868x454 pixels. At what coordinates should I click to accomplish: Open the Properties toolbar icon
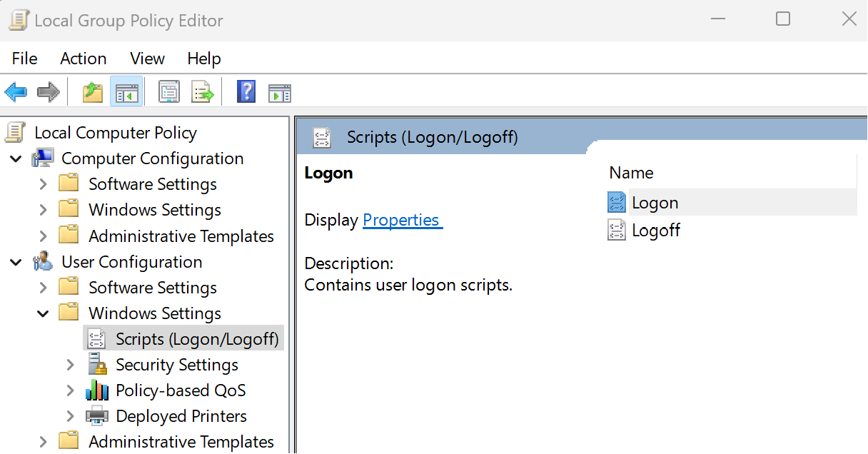(x=169, y=92)
